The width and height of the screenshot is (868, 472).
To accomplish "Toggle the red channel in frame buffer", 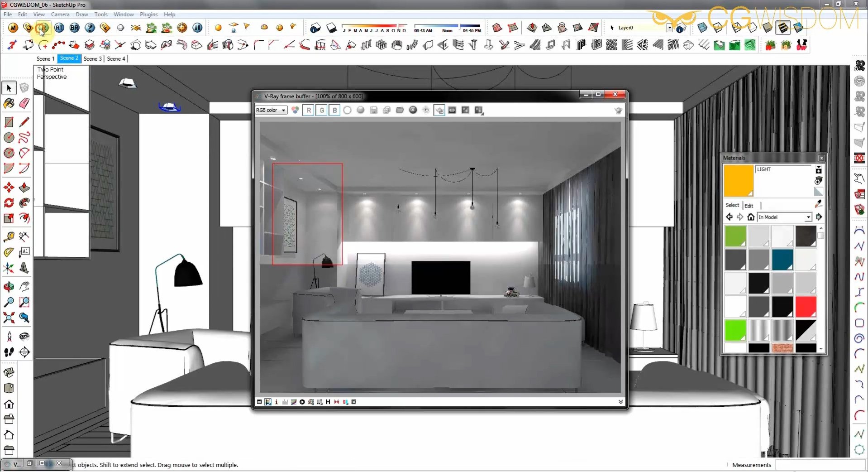I will pyautogui.click(x=309, y=110).
